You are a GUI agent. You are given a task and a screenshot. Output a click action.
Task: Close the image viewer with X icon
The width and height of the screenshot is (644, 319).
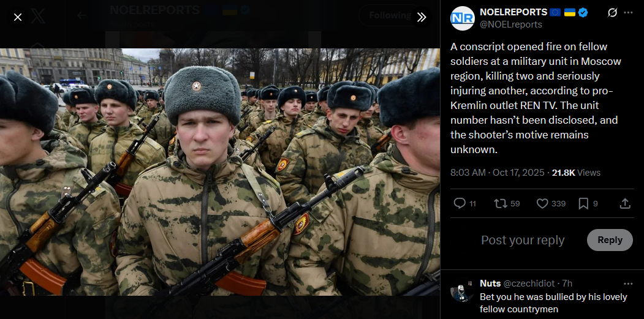[18, 17]
